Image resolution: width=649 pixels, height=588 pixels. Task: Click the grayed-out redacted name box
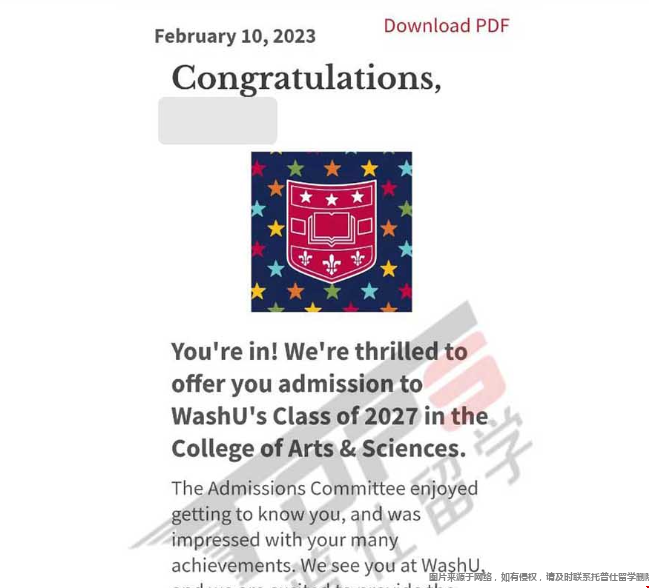tap(218, 120)
